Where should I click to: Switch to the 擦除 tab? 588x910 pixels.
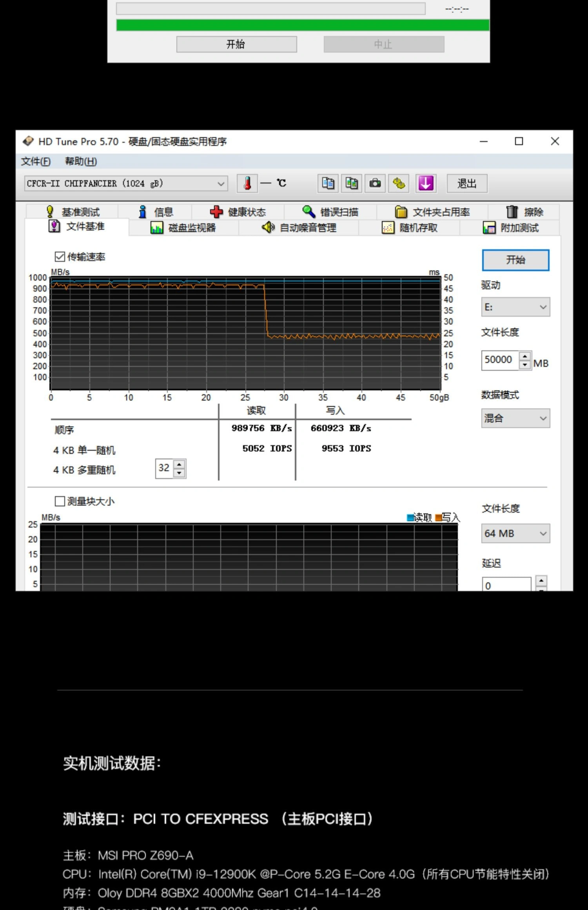click(524, 212)
